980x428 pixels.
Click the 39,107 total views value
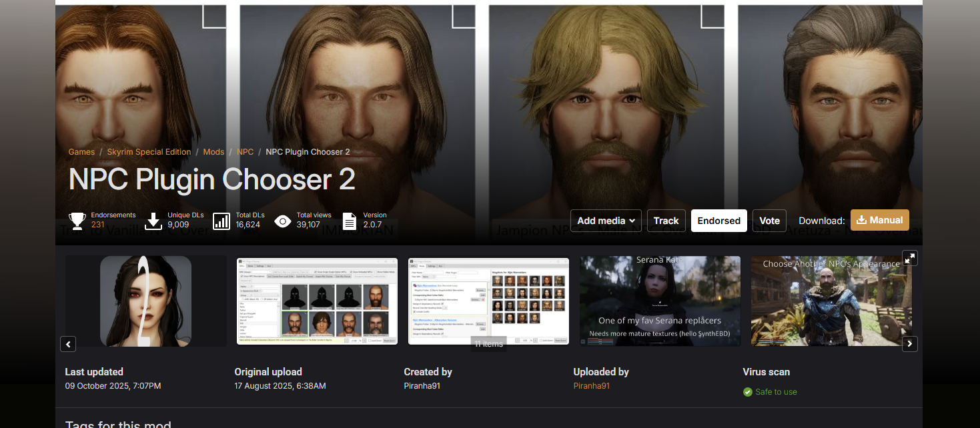click(309, 225)
